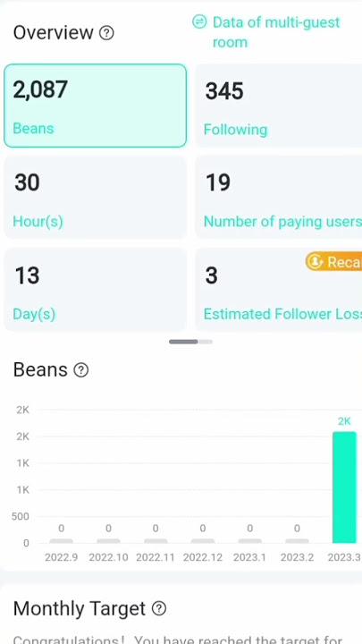Tap the 2022.11 bar in Beans chart
Screen dimensions: 362x644
tap(156, 540)
